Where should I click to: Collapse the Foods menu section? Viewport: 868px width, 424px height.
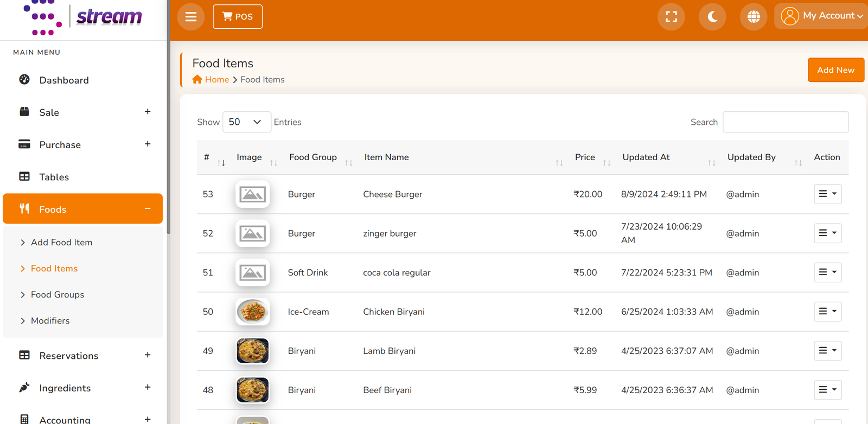(x=148, y=209)
